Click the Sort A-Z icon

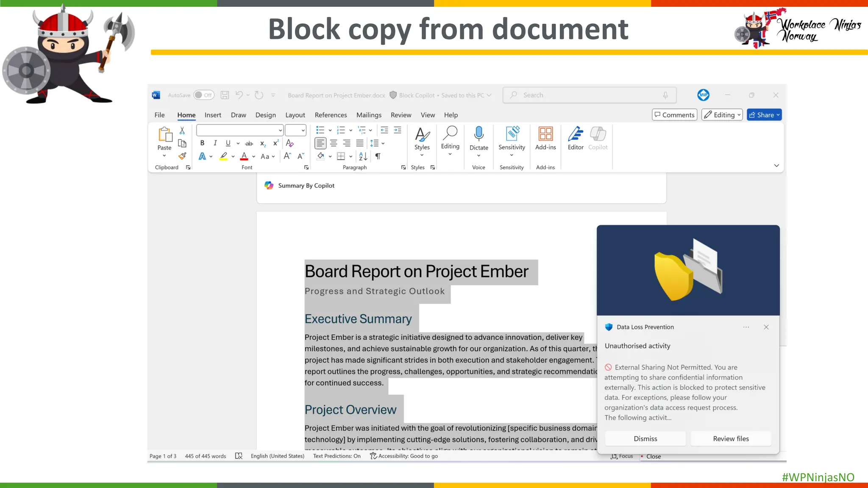[x=363, y=156]
